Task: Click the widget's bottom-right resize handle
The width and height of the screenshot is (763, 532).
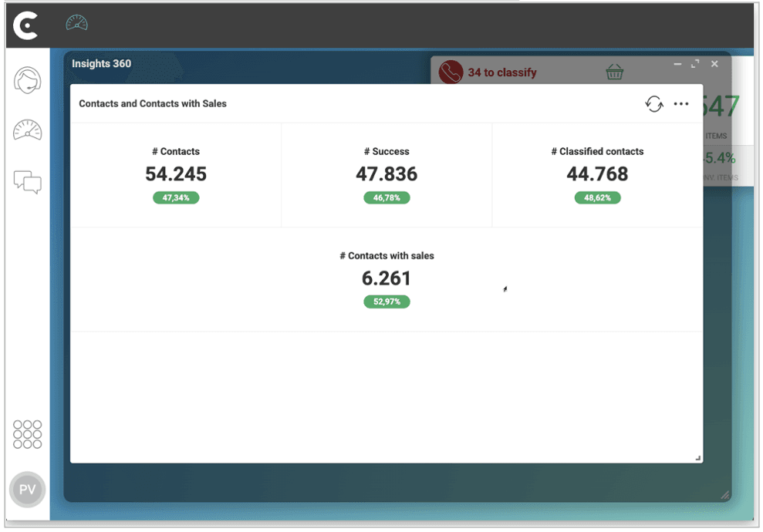Action: click(x=697, y=458)
